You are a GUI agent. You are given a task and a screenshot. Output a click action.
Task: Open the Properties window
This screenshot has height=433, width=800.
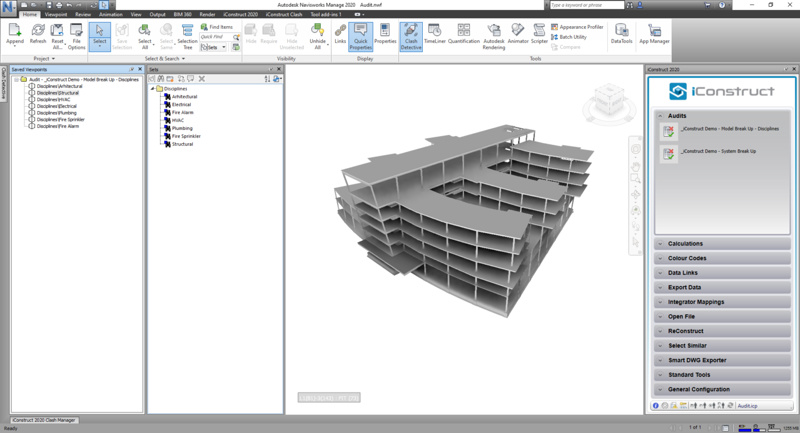(x=385, y=35)
